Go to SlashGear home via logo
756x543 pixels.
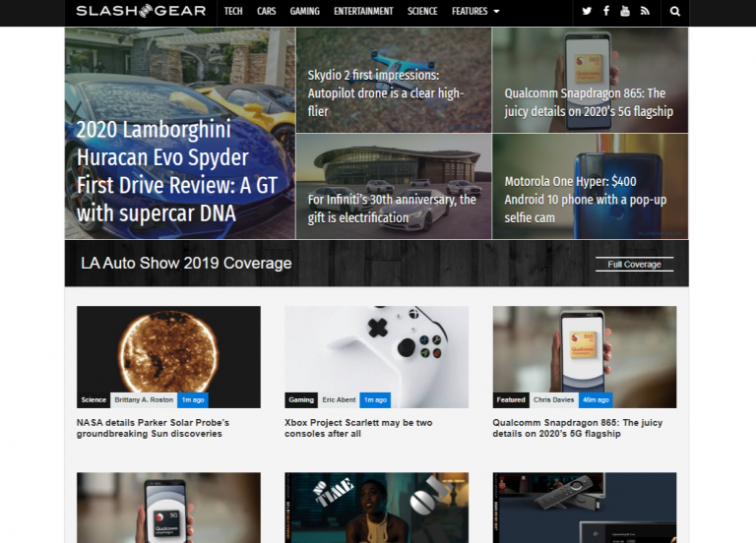coord(141,11)
